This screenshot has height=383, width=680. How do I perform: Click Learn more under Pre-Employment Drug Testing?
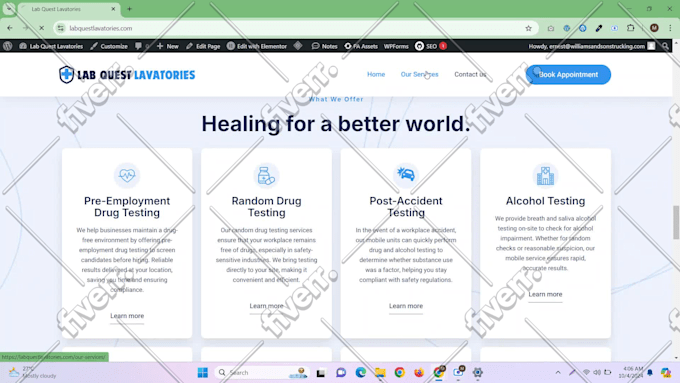tap(127, 316)
